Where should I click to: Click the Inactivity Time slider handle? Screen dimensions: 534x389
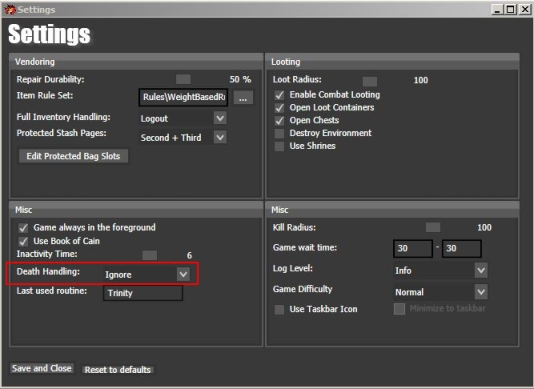(x=150, y=255)
